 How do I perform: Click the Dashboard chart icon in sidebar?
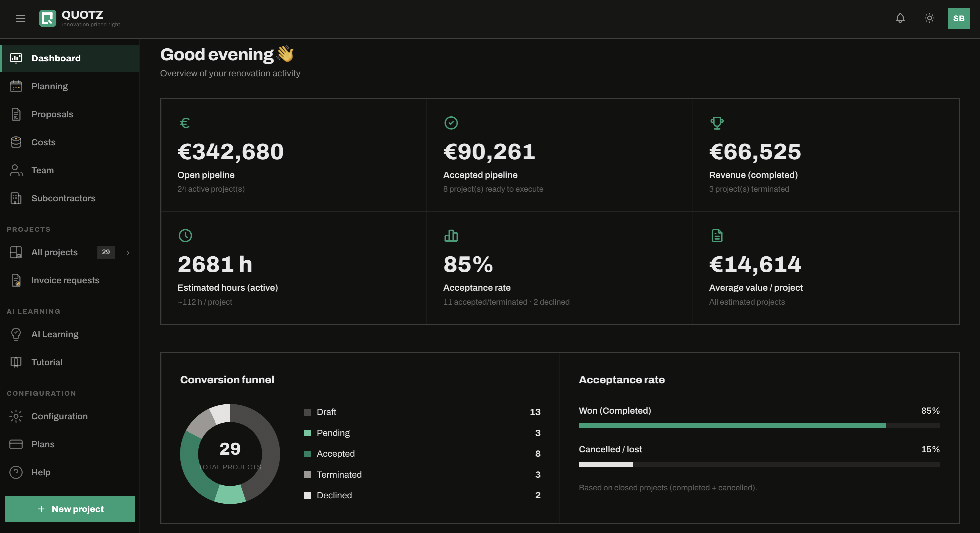tap(16, 58)
